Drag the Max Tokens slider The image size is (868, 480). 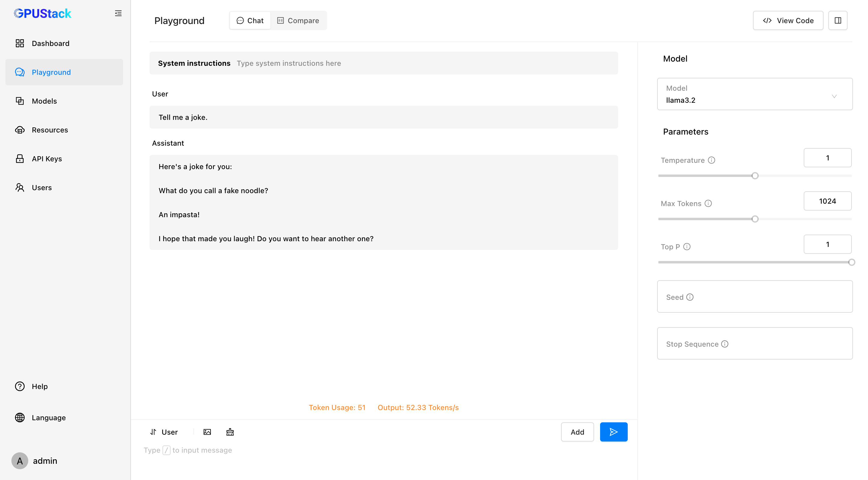click(x=756, y=219)
